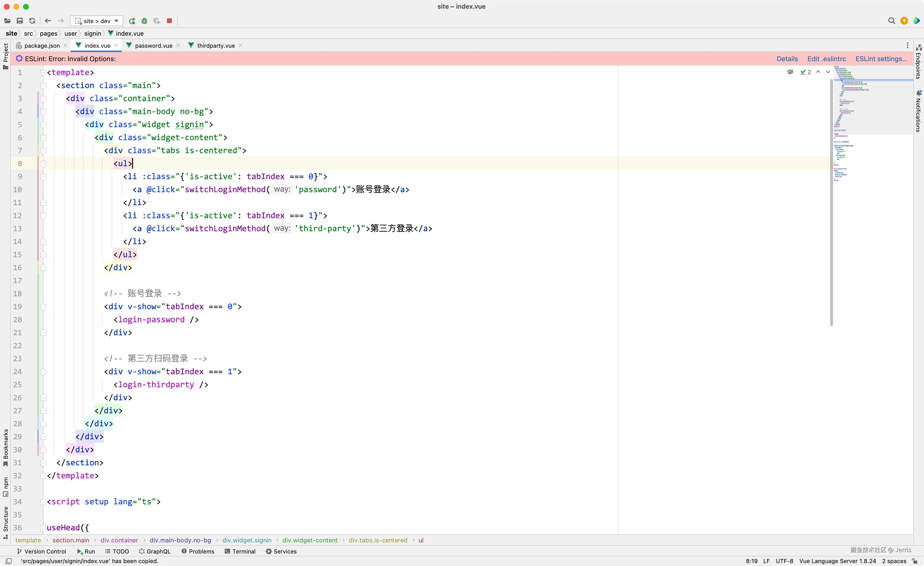Open the Open File folder icon
Image resolution: width=924 pixels, height=566 pixels.
7,21
